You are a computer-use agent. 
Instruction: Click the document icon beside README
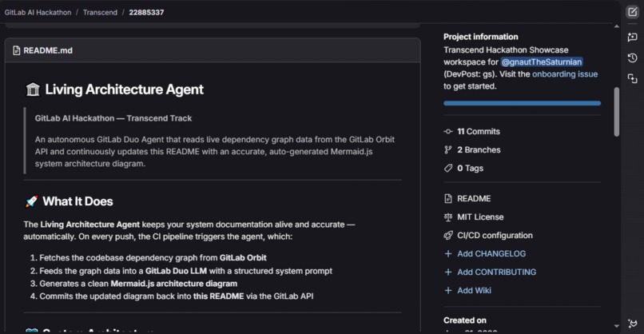(448, 198)
